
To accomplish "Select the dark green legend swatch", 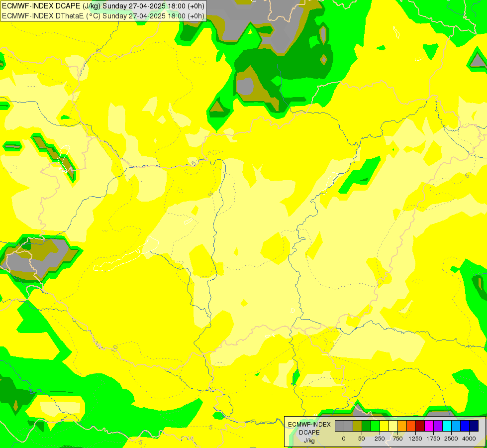I will [x=366, y=426].
